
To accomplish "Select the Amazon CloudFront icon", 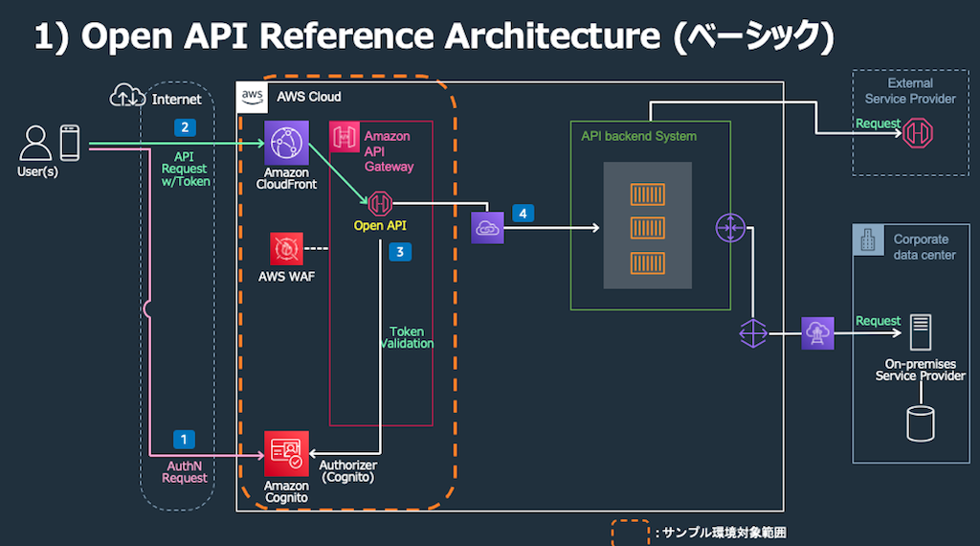I will pos(286,144).
